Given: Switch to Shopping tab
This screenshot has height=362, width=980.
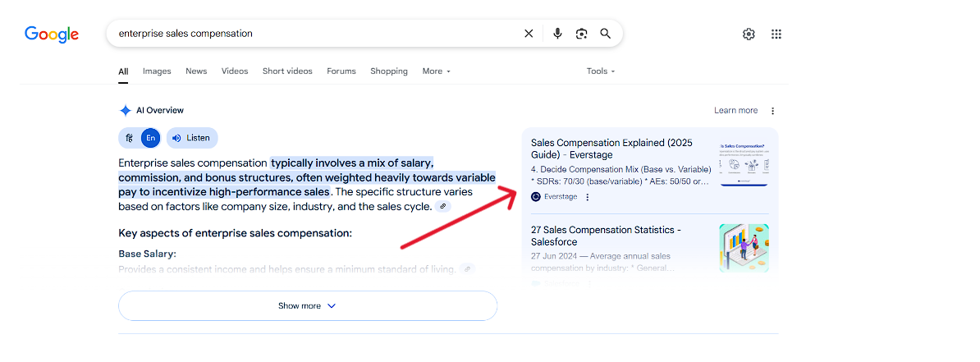Looking at the screenshot, I should click(x=389, y=71).
